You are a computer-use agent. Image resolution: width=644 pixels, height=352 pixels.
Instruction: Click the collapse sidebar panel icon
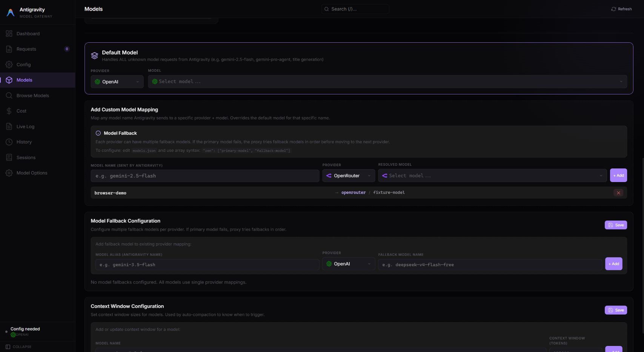[8, 347]
